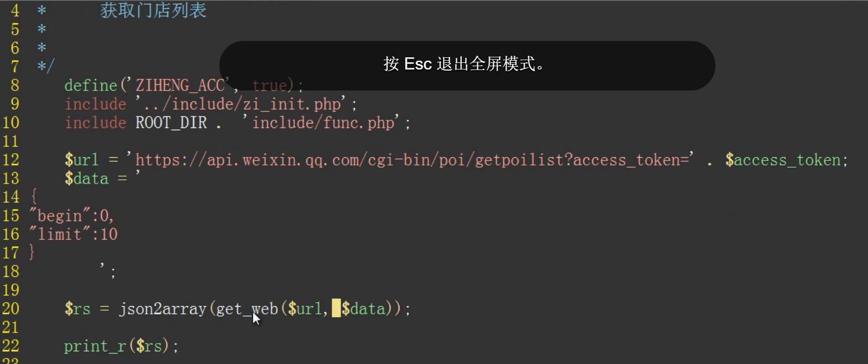Click line number 20 in the gutter
Screen dimensions: 868x364
click(10, 309)
